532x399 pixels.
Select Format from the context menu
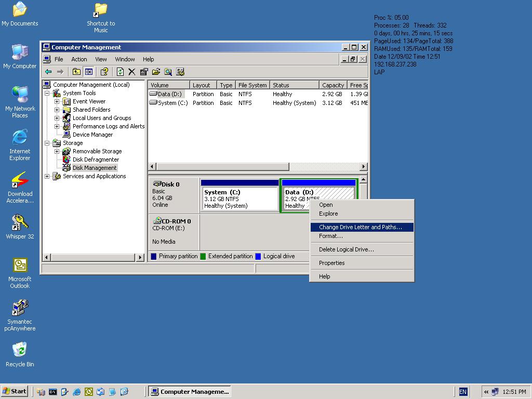tap(330, 236)
